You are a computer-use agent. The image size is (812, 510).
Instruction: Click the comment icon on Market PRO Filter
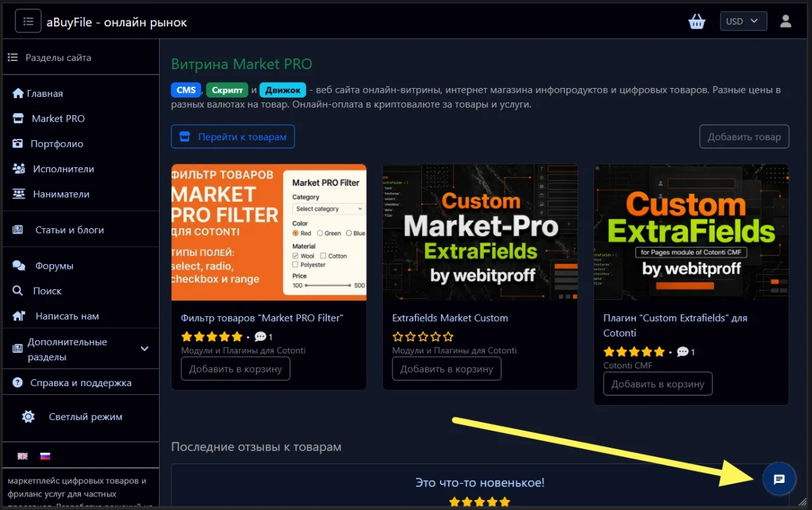click(x=260, y=337)
